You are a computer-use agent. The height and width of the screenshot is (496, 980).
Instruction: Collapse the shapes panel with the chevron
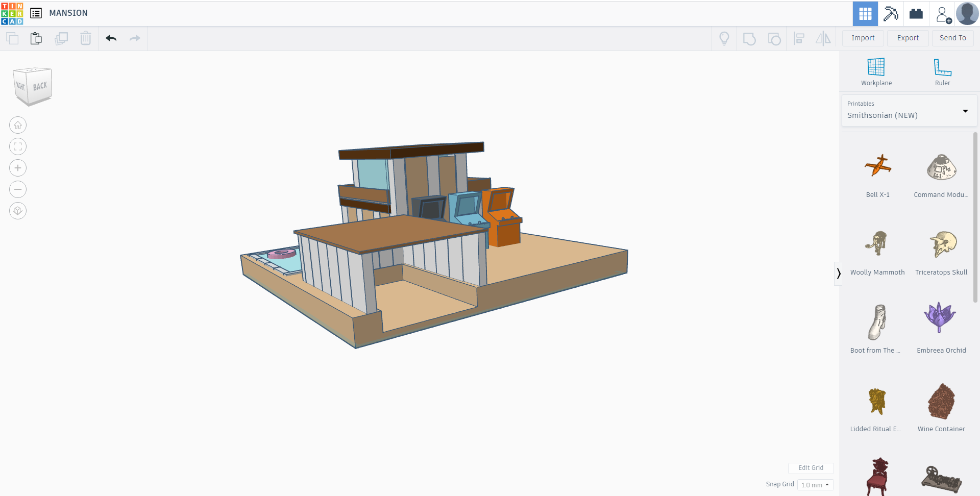[x=839, y=274]
